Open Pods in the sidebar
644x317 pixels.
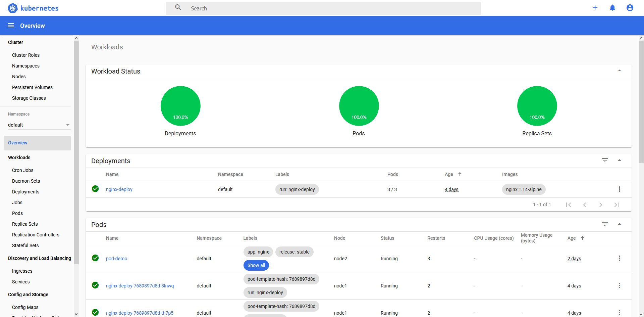point(17,213)
